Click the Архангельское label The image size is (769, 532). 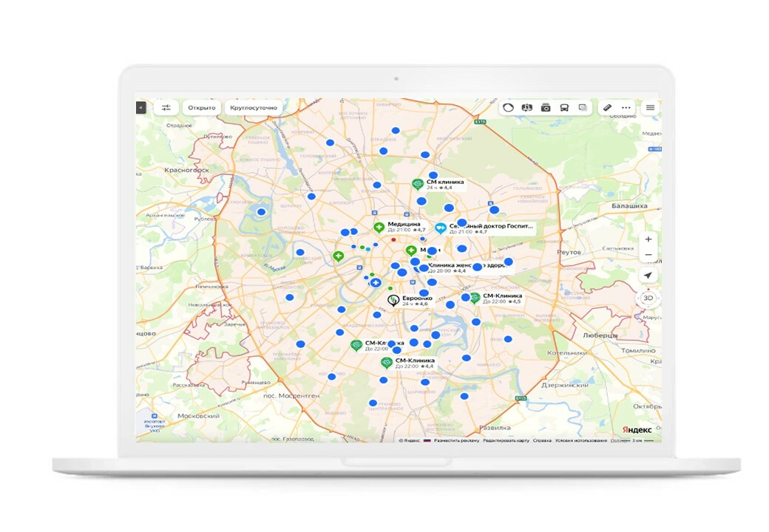pyautogui.click(x=166, y=215)
